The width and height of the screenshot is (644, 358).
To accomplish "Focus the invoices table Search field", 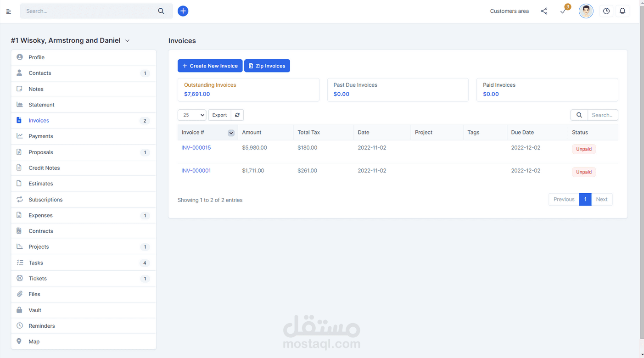I will pos(603,115).
